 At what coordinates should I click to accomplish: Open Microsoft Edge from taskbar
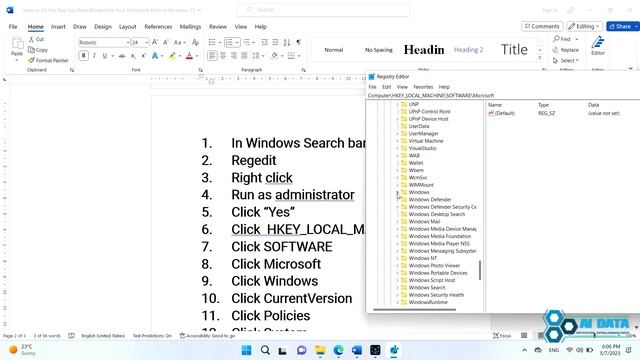tap(338, 350)
